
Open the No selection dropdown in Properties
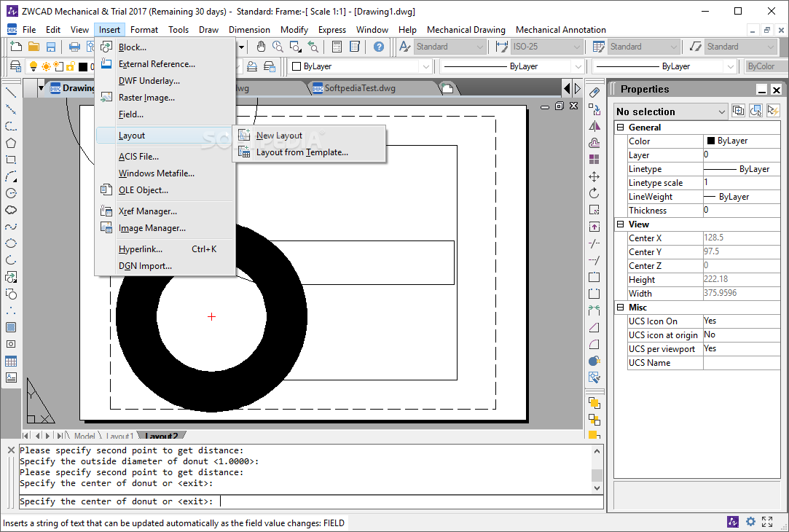(x=671, y=112)
